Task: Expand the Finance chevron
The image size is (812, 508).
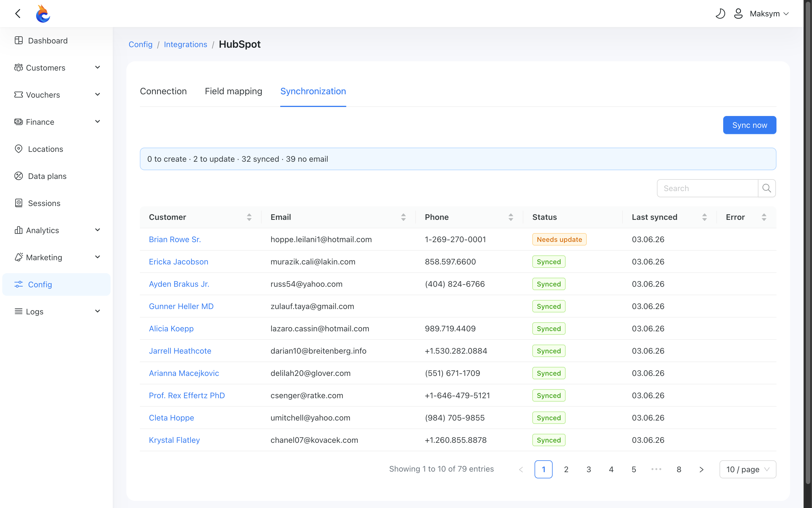Action: pyautogui.click(x=98, y=122)
